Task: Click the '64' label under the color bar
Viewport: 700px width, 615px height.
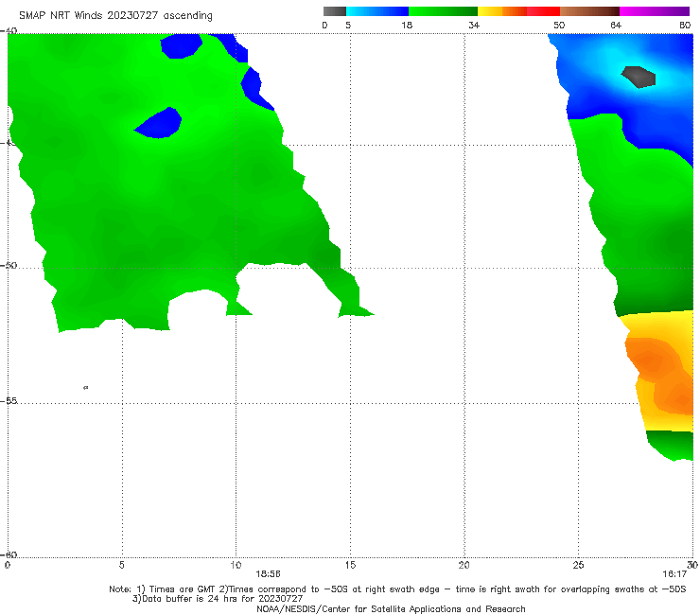Action: [x=616, y=26]
